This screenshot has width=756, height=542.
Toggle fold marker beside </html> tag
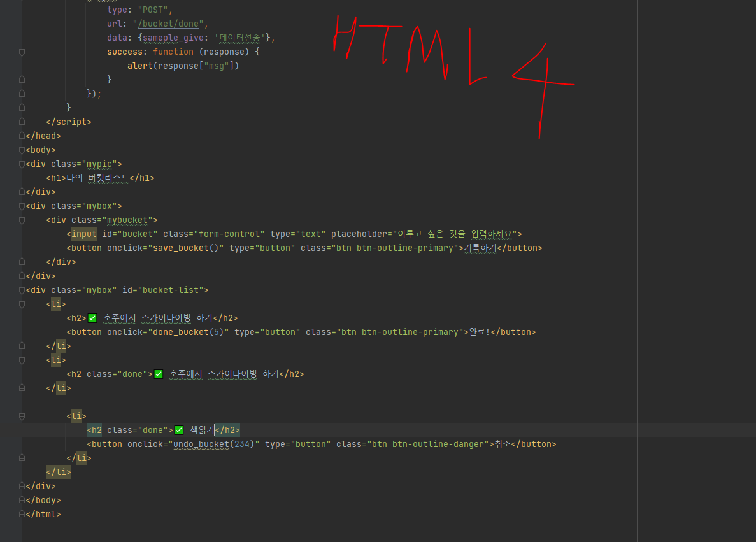[22, 515]
